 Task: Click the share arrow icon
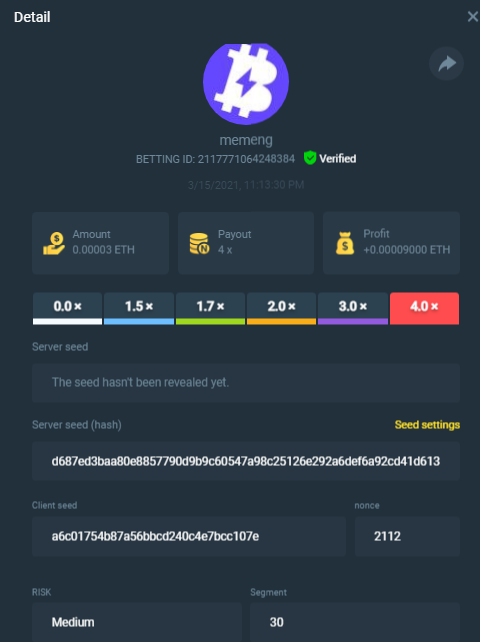[446, 63]
